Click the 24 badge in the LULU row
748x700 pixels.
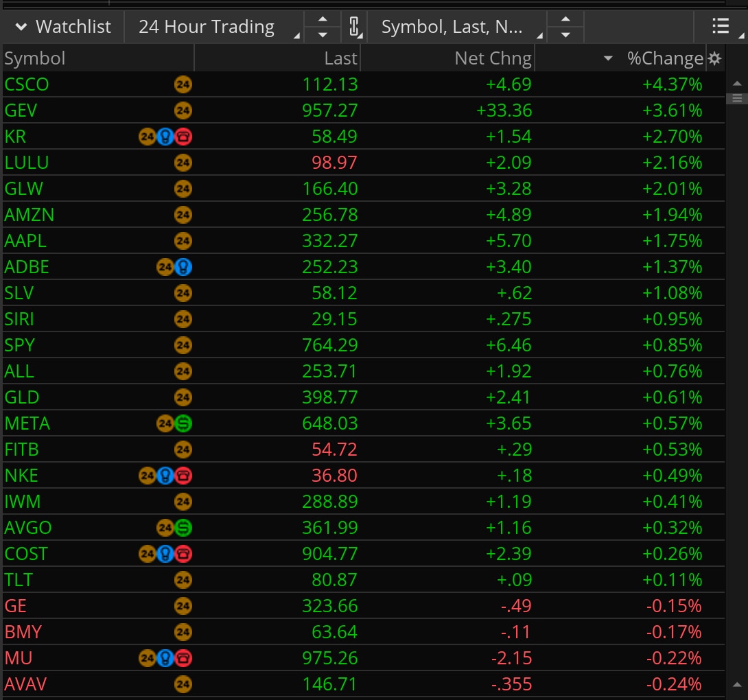(183, 163)
